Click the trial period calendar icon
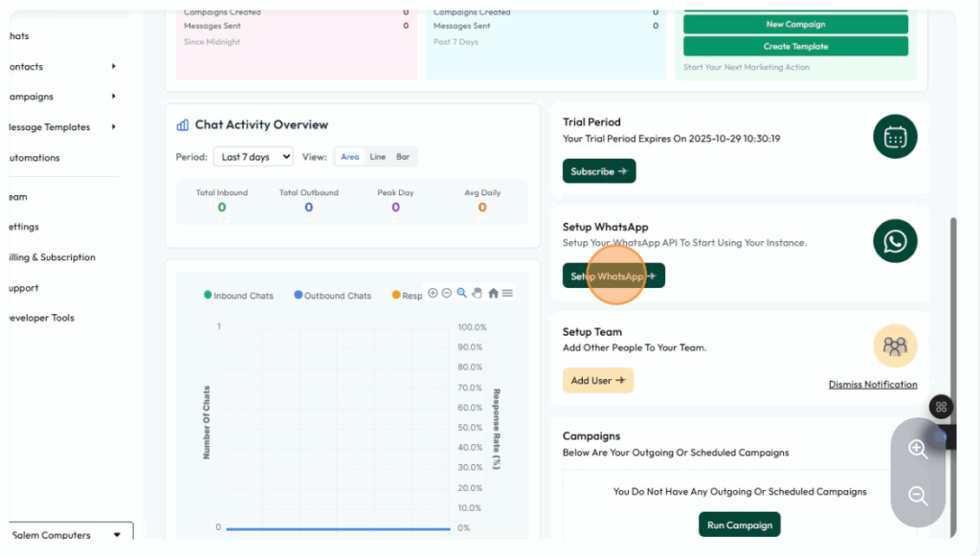This screenshot has width=980, height=556. [x=895, y=137]
